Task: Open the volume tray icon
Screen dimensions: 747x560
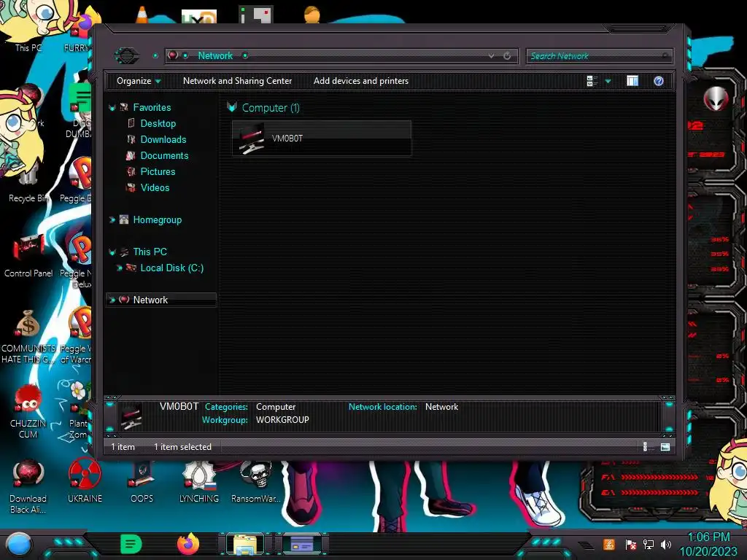Action: click(x=666, y=544)
